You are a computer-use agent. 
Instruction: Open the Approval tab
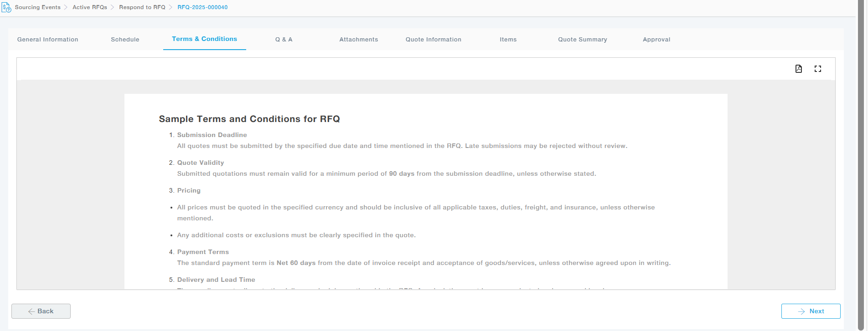656,40
